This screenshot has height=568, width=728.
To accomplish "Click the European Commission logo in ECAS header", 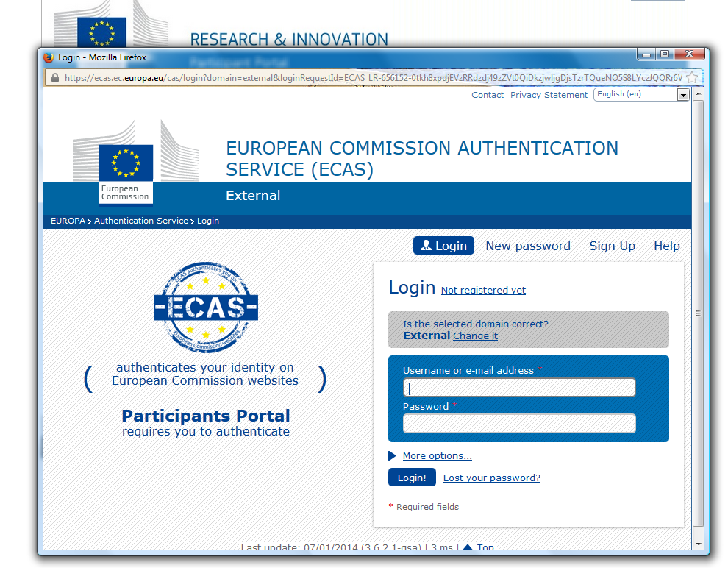I will (136, 161).
